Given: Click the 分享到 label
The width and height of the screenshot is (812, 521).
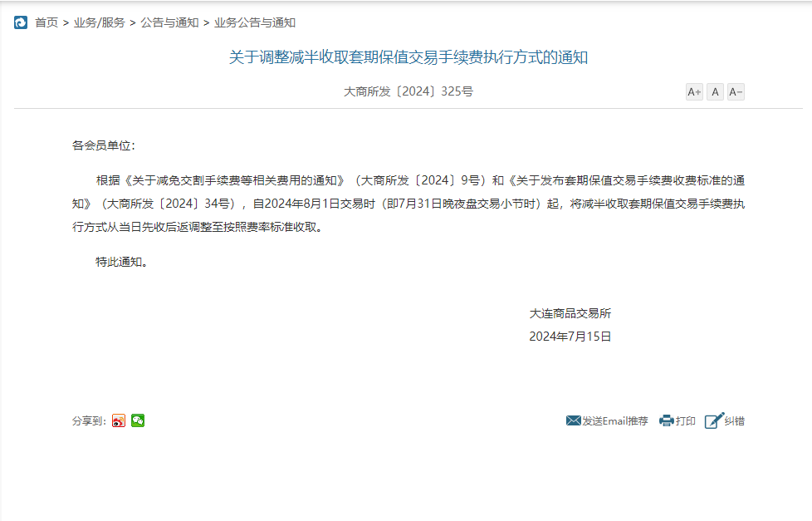Looking at the screenshot, I should click(x=89, y=421).
